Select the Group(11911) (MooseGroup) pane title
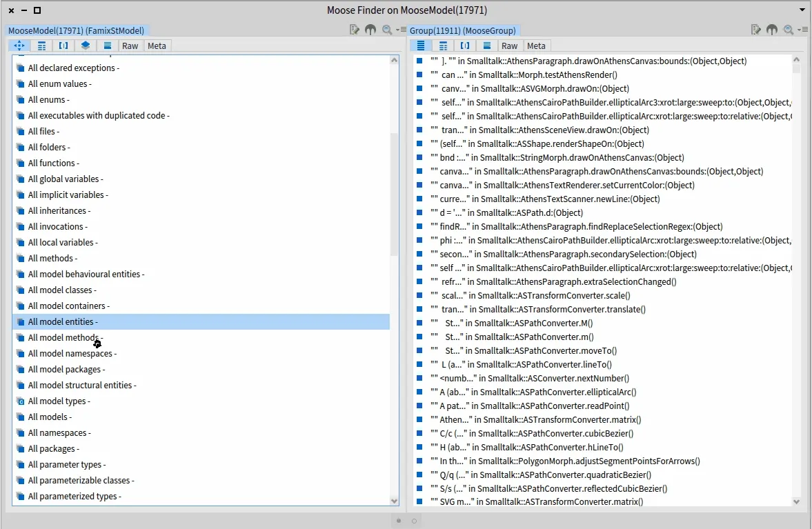 click(x=462, y=30)
